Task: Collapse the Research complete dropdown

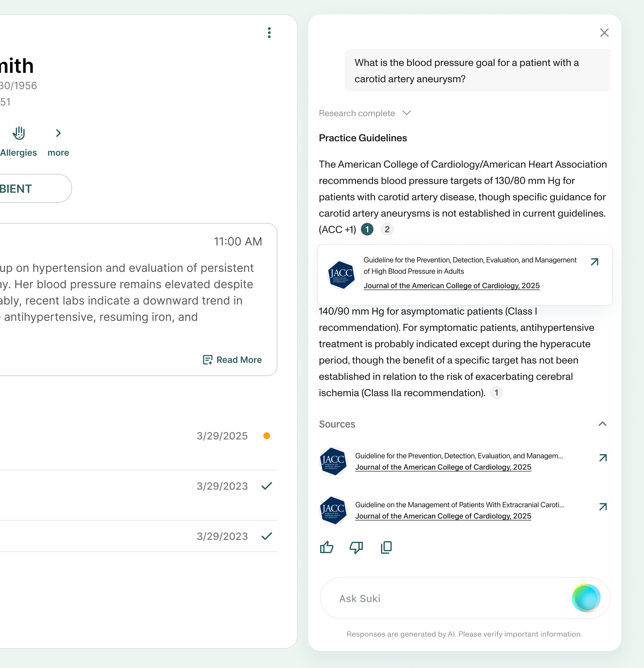Action: coord(406,113)
